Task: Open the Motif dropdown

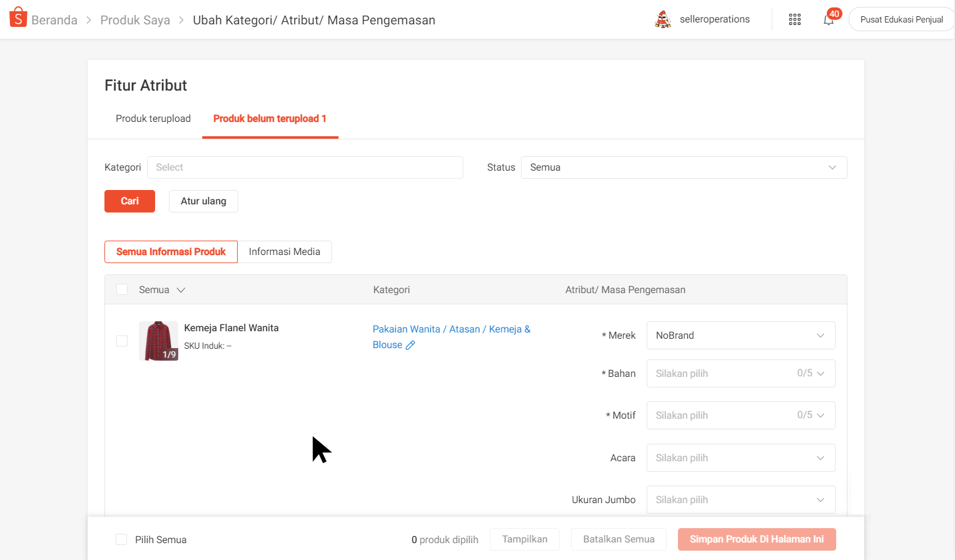Action: pyautogui.click(x=740, y=415)
